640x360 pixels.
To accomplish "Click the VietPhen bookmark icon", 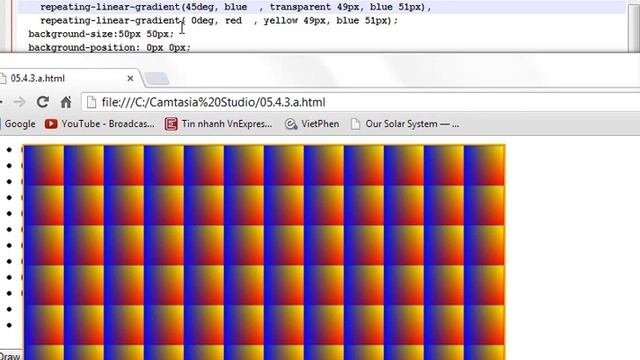I will coord(291,124).
